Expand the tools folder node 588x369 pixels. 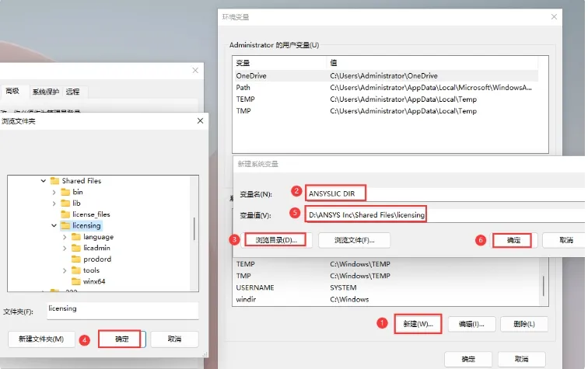click(x=65, y=270)
